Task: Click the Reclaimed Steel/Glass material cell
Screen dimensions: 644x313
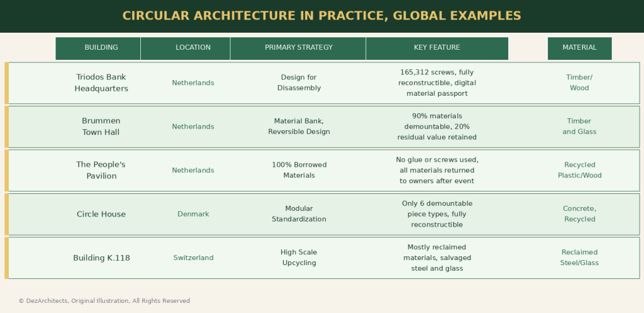Action: [579, 258]
